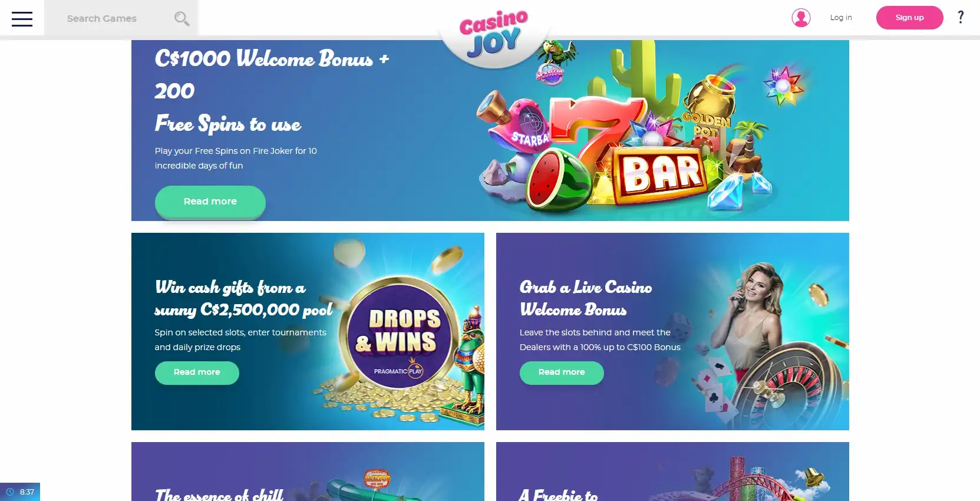Viewport: 980px width, 501px height.
Task: Read more about Live Casino Welcome Bonus
Action: 562,373
